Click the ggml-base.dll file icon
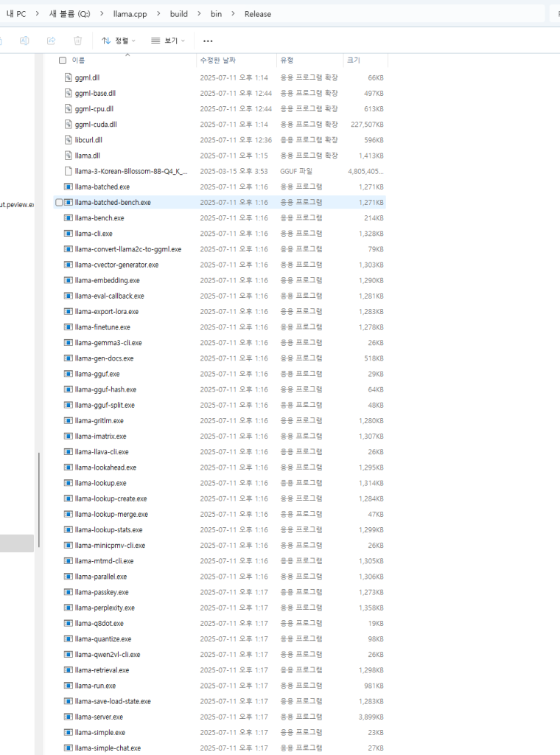 click(69, 93)
